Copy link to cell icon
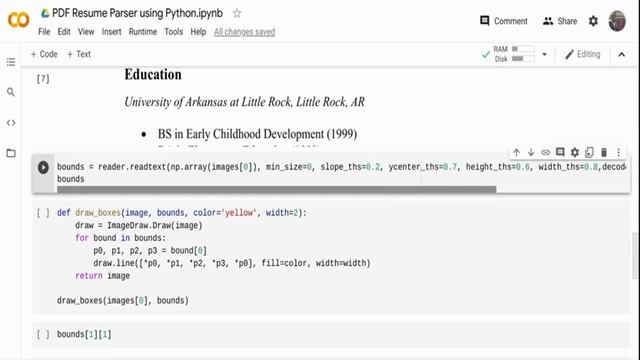 546,153
